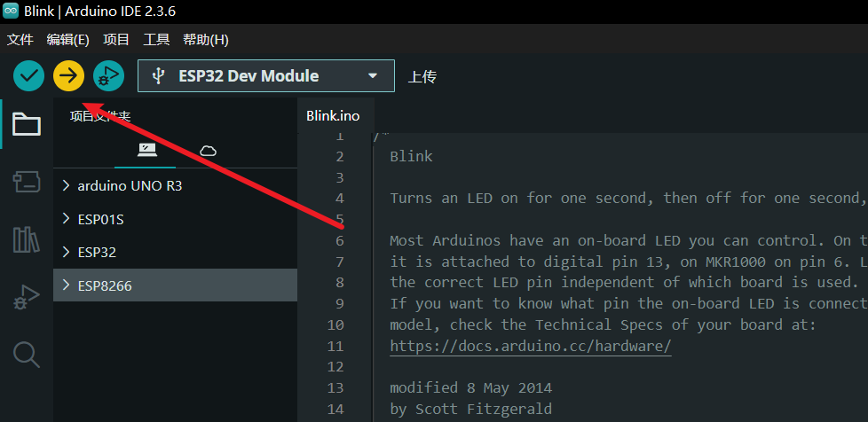Click the Verify checkmark button
Viewport: 868px width, 422px height.
point(29,76)
